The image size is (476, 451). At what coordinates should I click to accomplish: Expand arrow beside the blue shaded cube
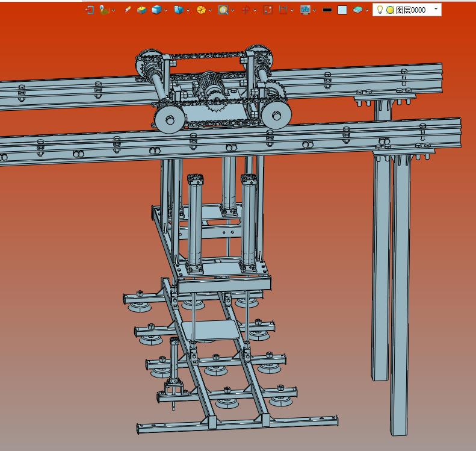165,11
